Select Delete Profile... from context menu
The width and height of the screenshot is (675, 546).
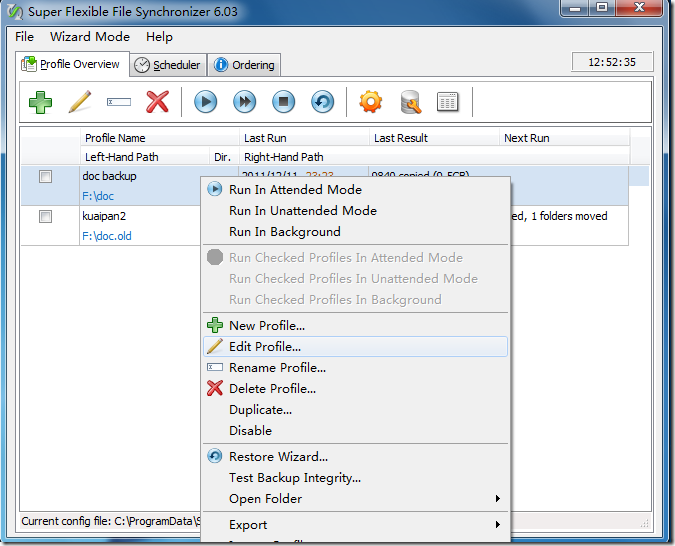click(356, 389)
